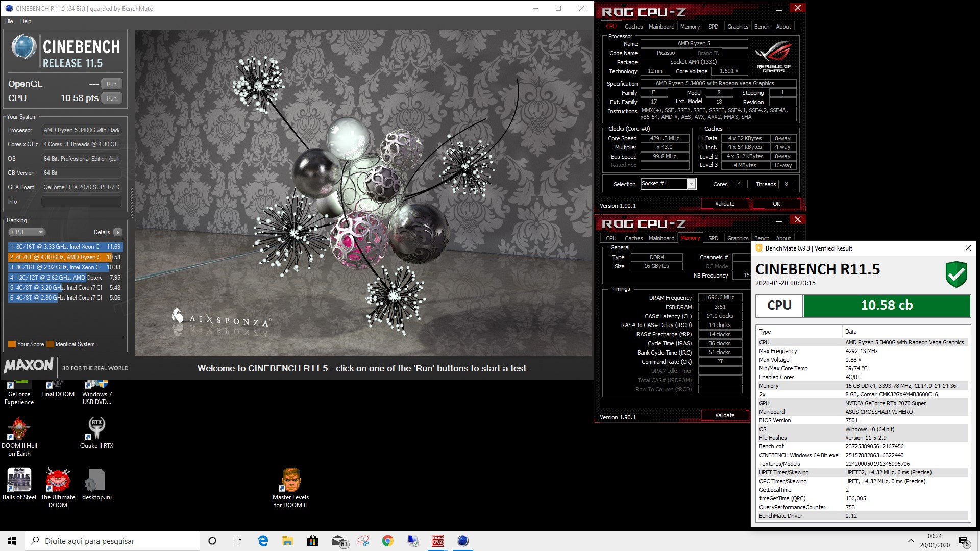Open notification center icon in tray
The width and height of the screenshot is (980, 551).
[x=964, y=541]
